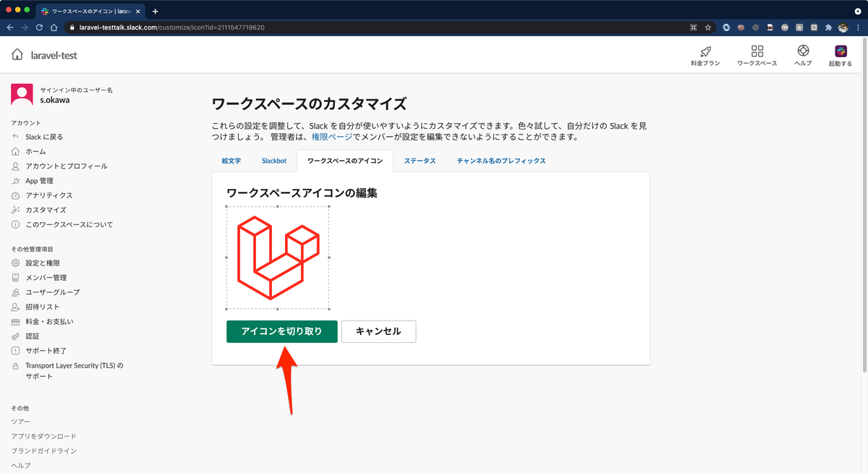Screen dimensions: 868x474
Task: Click the s.okawa user avatar
Action: 22,95
